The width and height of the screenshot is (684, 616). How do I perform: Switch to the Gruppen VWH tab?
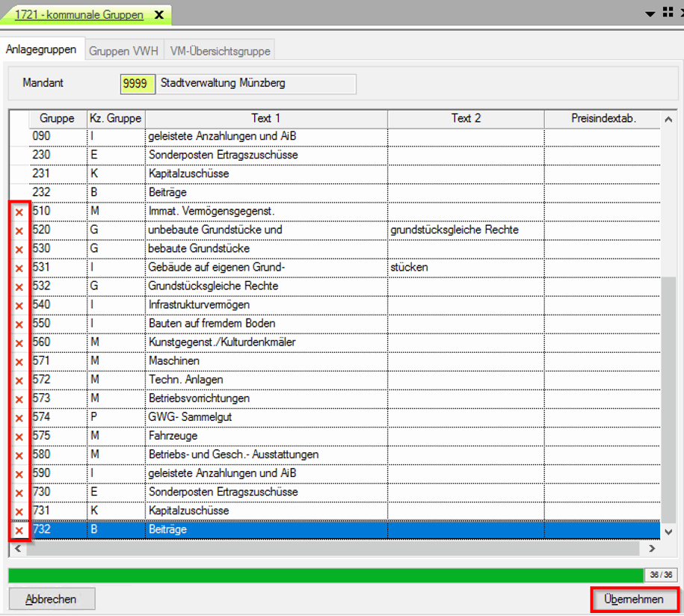click(x=124, y=51)
